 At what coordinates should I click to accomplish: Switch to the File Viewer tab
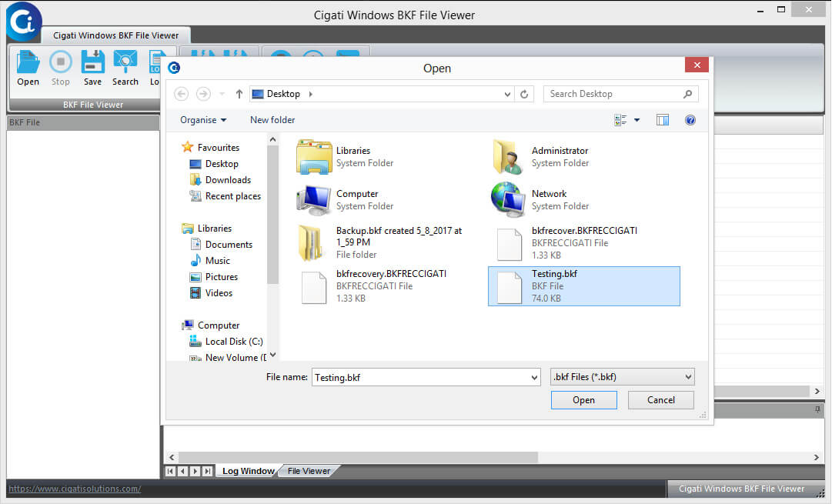(x=309, y=471)
